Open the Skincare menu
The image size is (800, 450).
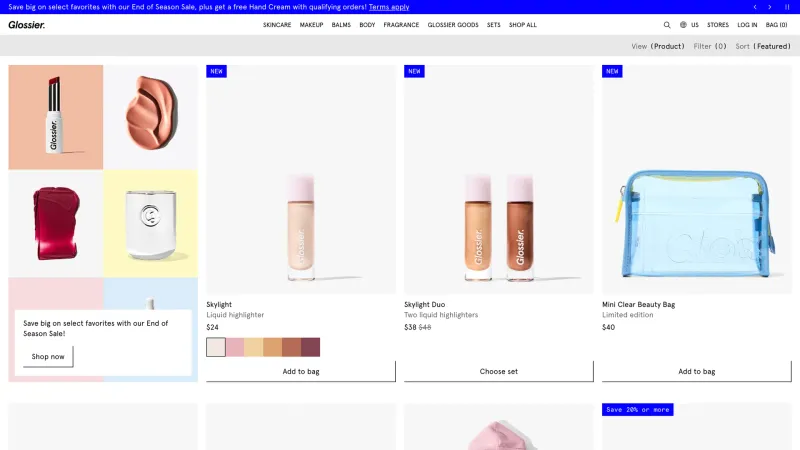(277, 24)
